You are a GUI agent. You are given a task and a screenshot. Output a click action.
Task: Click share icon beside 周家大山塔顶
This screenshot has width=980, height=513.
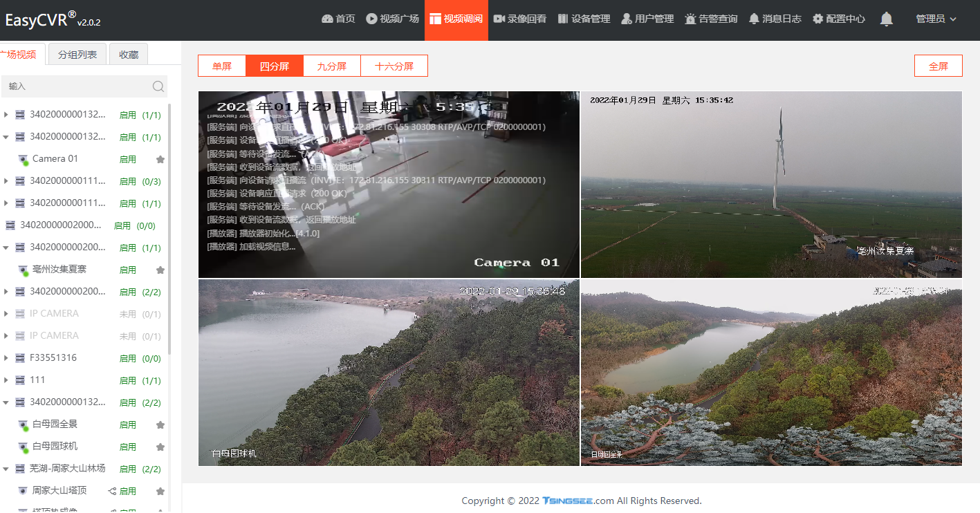(x=112, y=492)
